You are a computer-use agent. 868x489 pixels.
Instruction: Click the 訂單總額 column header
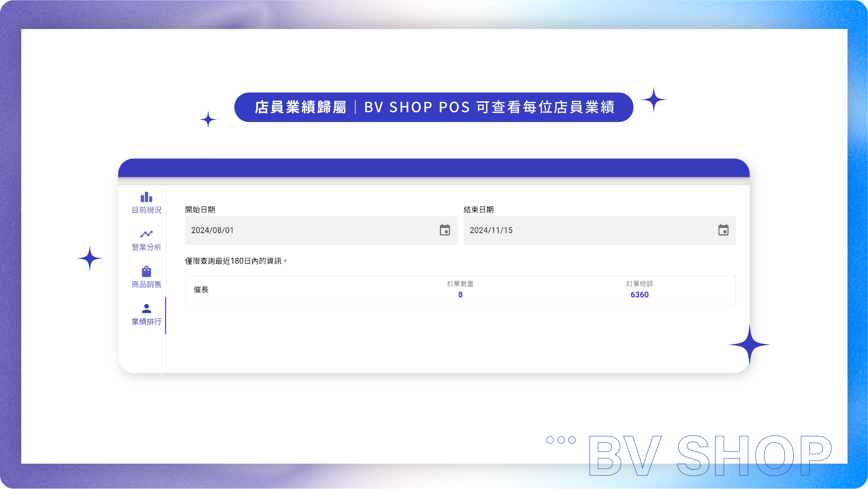640,284
